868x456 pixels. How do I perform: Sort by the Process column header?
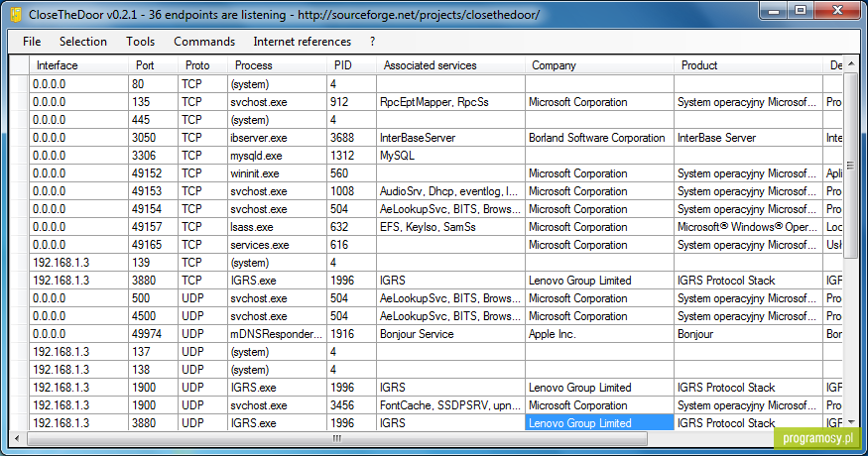pos(278,65)
